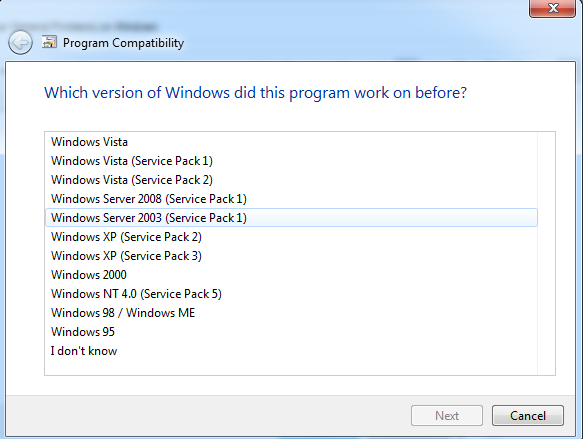Image resolution: width=583 pixels, height=439 pixels.
Task: Select the Windows 2000 entry
Action: tap(291, 275)
